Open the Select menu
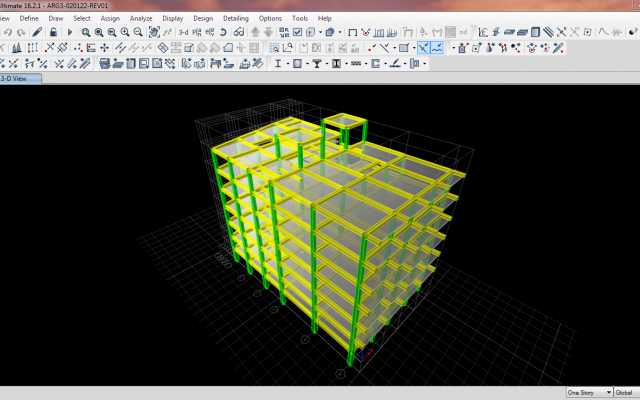This screenshot has height=400, width=640. [x=82, y=18]
